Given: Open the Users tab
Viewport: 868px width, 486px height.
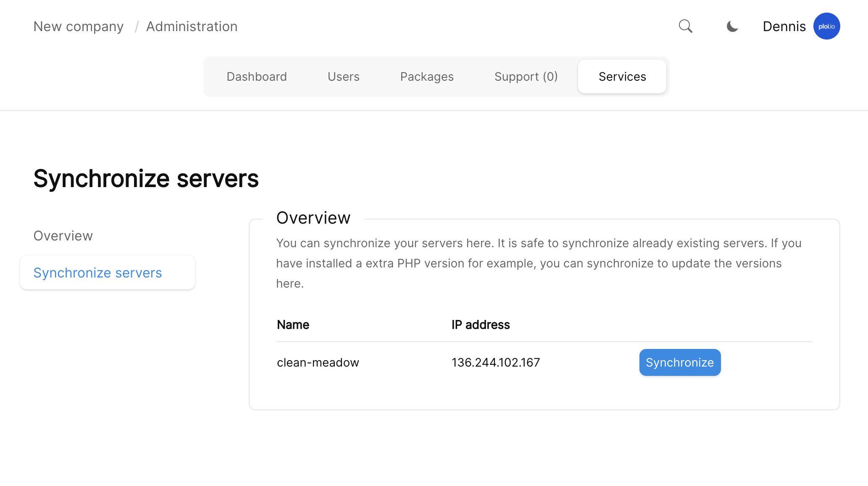Looking at the screenshot, I should coord(343,77).
